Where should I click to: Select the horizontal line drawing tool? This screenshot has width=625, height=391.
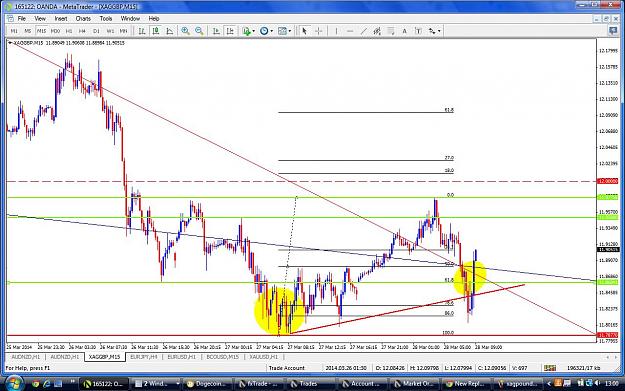350,31
